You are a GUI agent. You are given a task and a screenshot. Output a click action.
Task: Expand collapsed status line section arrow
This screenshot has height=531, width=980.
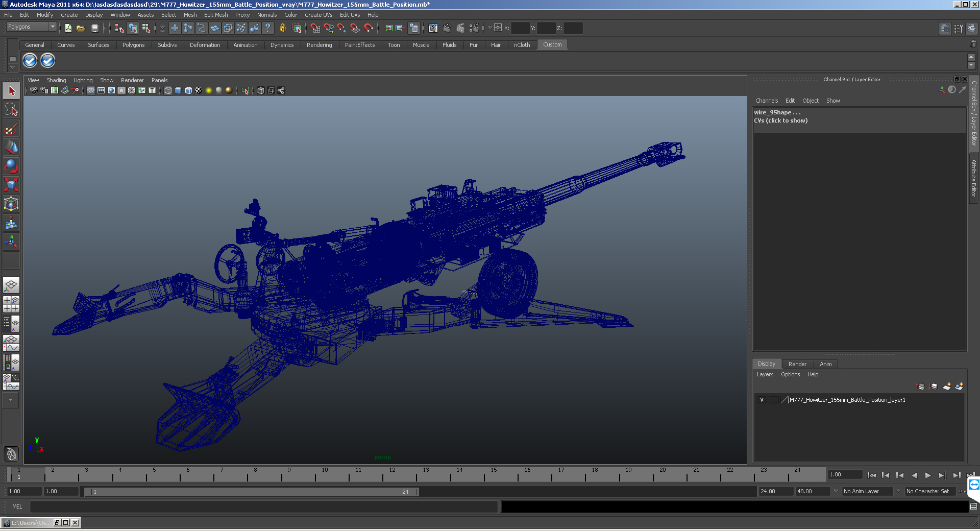104,28
